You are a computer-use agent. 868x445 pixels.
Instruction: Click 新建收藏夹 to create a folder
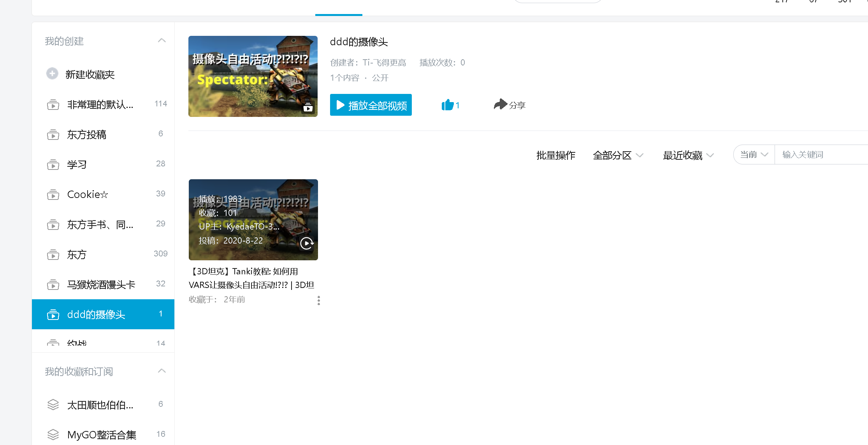90,74
